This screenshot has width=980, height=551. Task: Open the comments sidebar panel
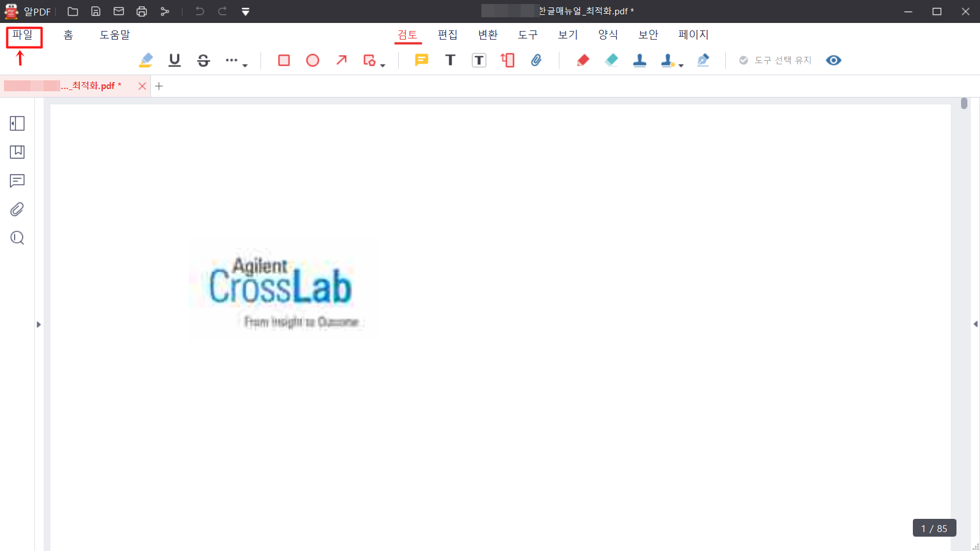pyautogui.click(x=17, y=181)
